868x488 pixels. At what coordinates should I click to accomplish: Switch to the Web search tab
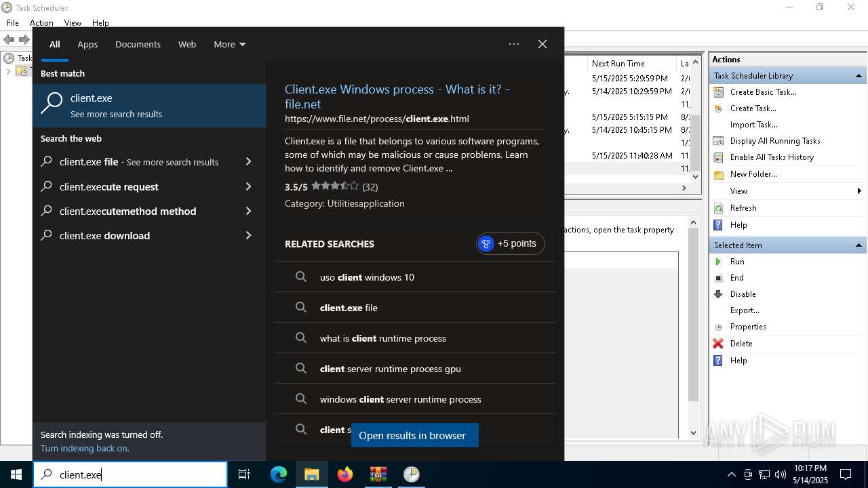(x=187, y=44)
